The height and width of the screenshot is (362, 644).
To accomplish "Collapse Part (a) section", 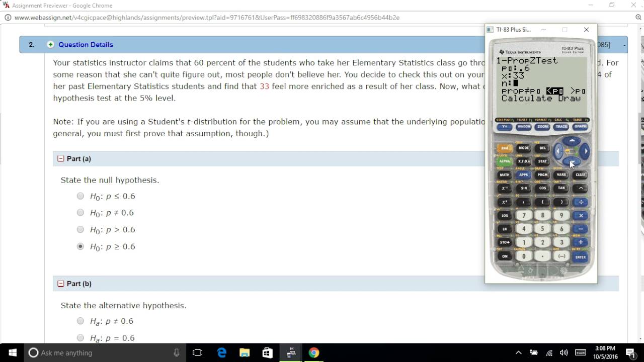I will point(61,158).
